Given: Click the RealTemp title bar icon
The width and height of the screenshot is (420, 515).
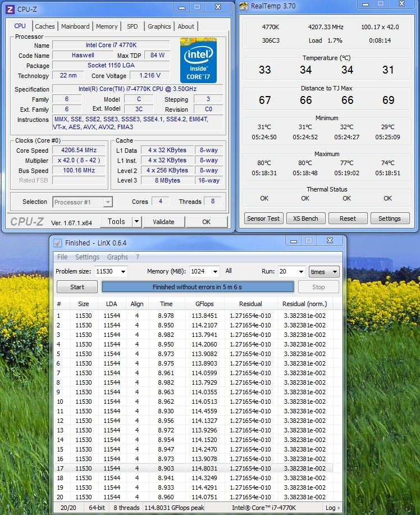Looking at the screenshot, I should coord(244,7).
